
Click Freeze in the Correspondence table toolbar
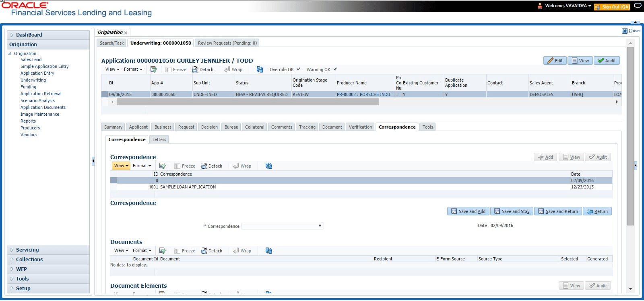click(x=185, y=166)
